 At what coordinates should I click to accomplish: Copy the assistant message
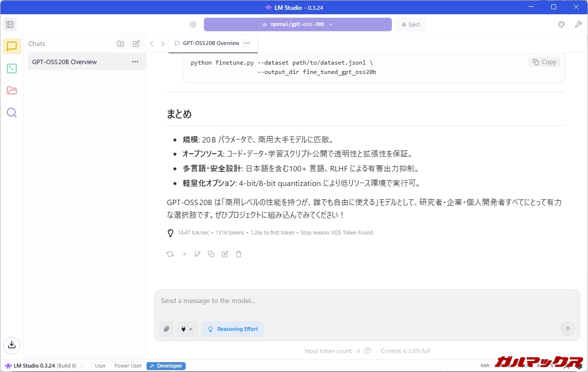pos(211,254)
